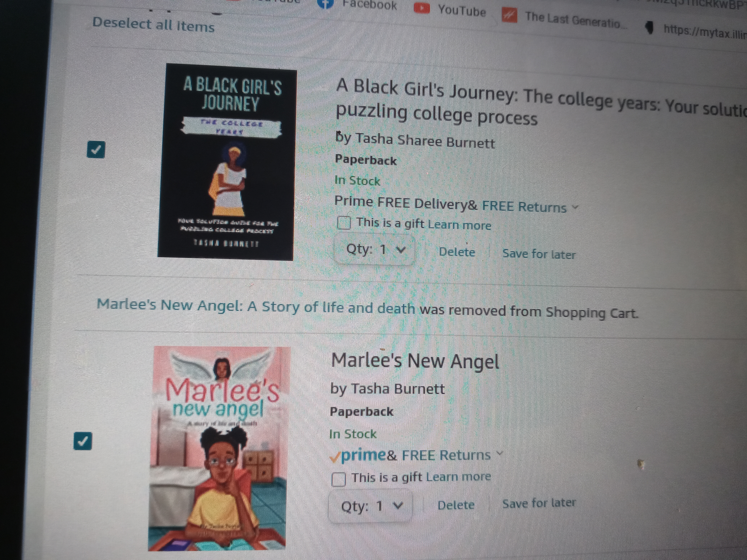
Task: Uncheck Marlee's New Angel item checkbox
Action: pos(83,441)
